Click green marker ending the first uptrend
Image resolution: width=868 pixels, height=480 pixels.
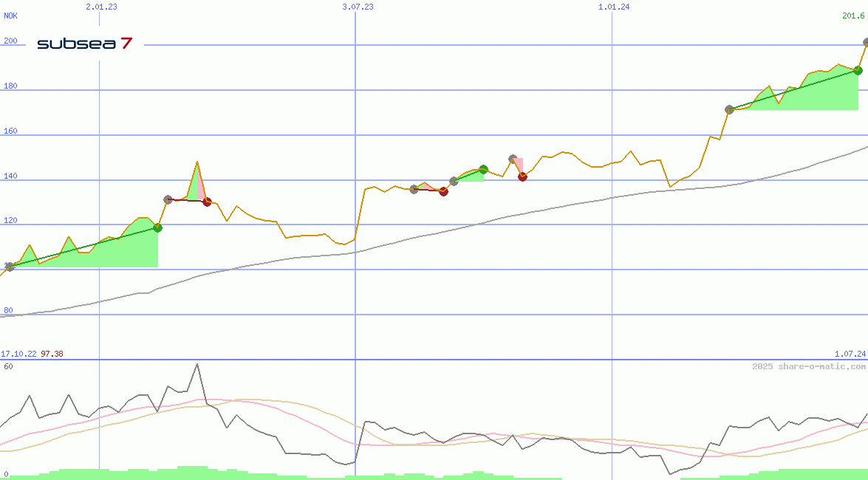[157, 228]
